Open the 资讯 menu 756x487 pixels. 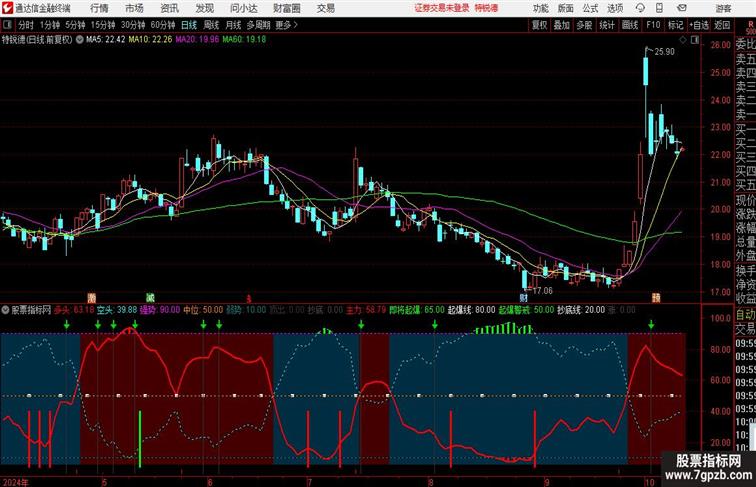(x=169, y=8)
